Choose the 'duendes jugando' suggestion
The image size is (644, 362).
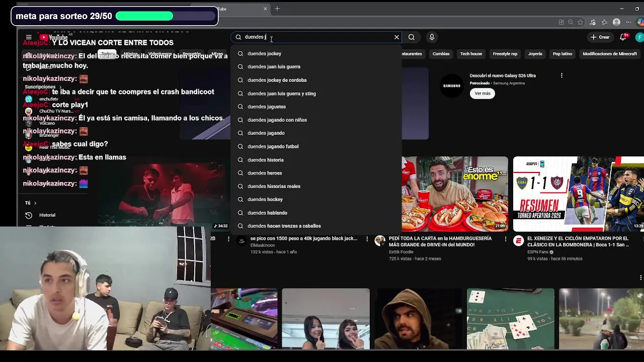pos(316,133)
